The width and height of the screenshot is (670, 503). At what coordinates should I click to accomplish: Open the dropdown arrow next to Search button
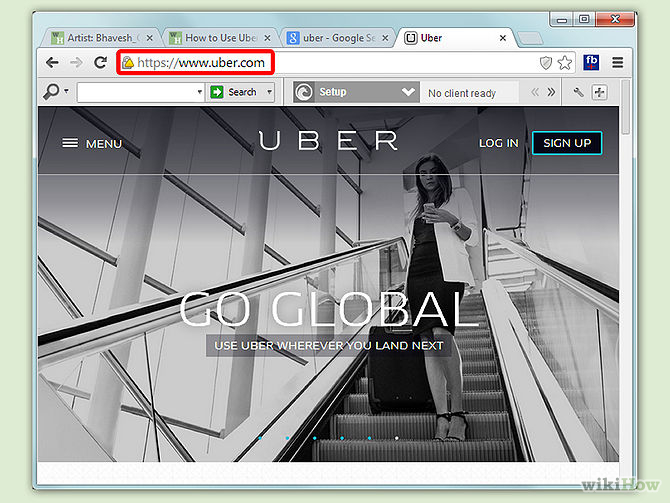coord(269,92)
